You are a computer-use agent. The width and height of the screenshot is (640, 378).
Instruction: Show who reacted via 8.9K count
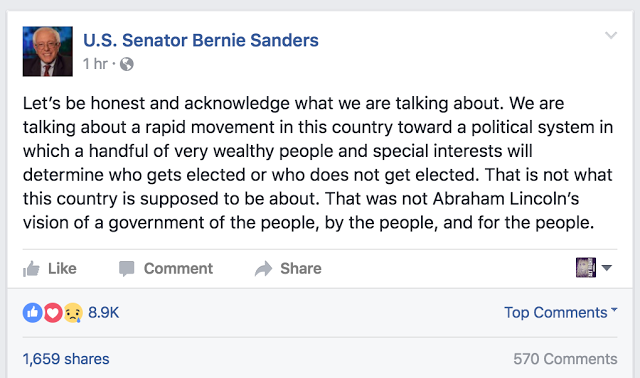click(103, 313)
